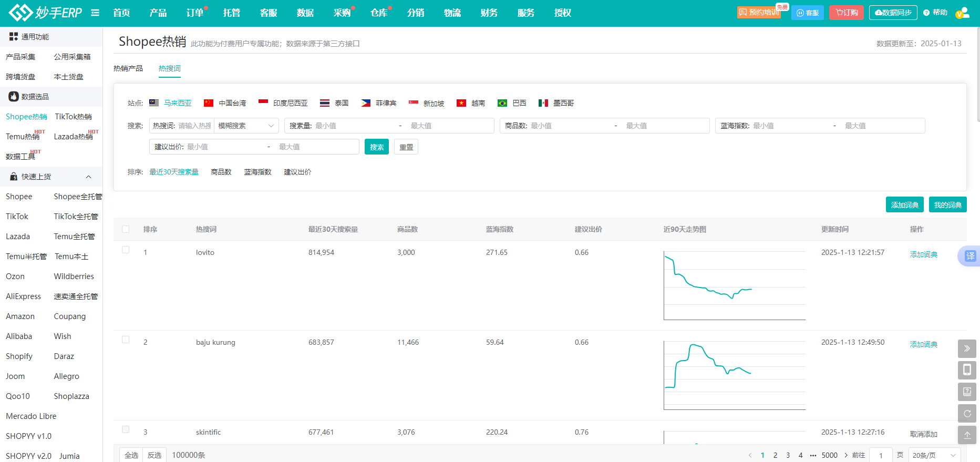Click the top bar 客服 button

808,13
